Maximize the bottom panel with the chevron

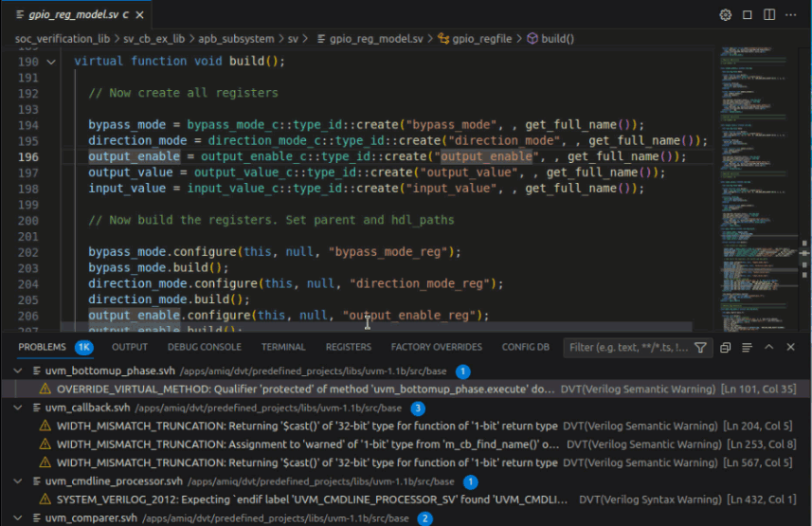768,348
